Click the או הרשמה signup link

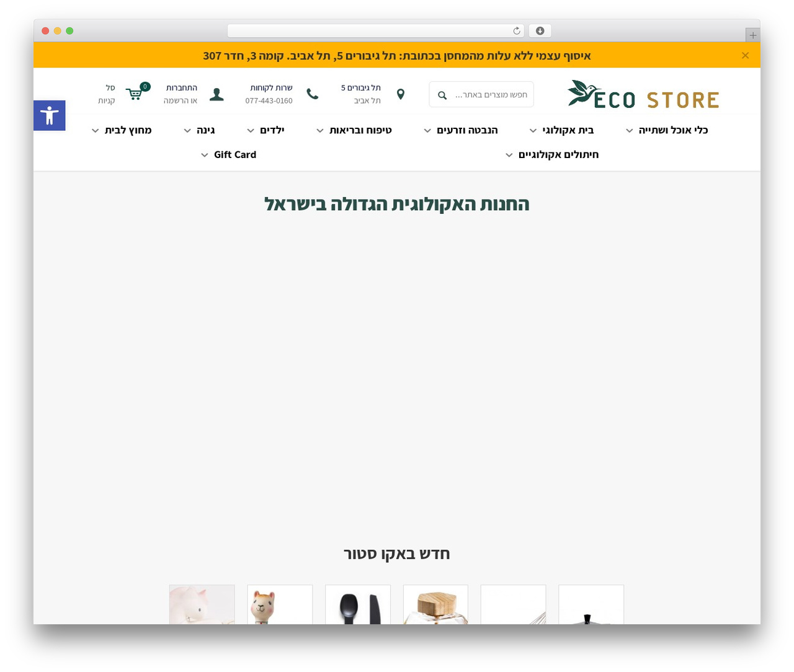pyautogui.click(x=181, y=100)
